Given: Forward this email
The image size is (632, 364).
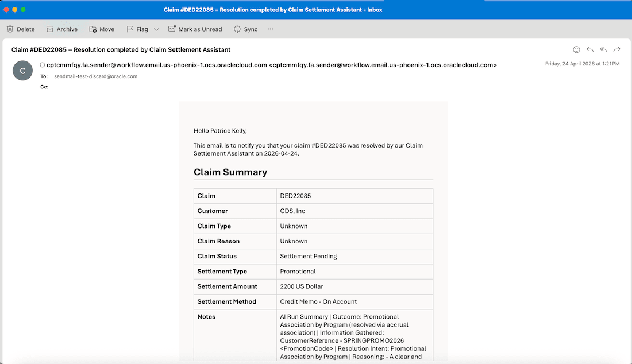Looking at the screenshot, I should point(616,49).
